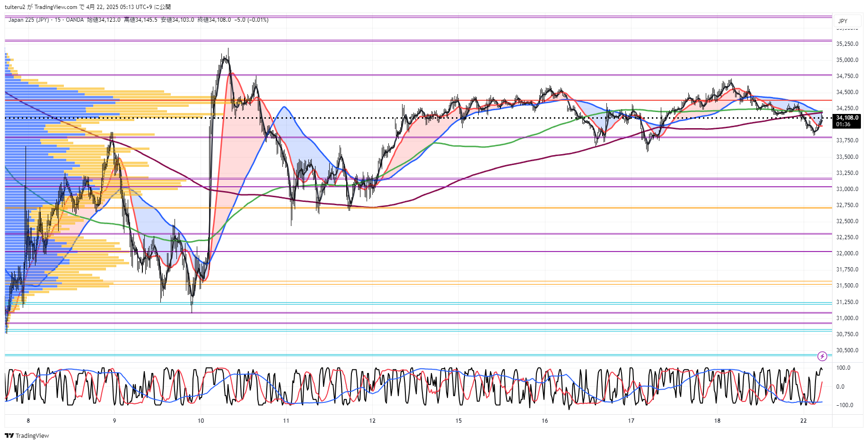Click the Japan 225 (JPY) symbol title

pos(28,20)
